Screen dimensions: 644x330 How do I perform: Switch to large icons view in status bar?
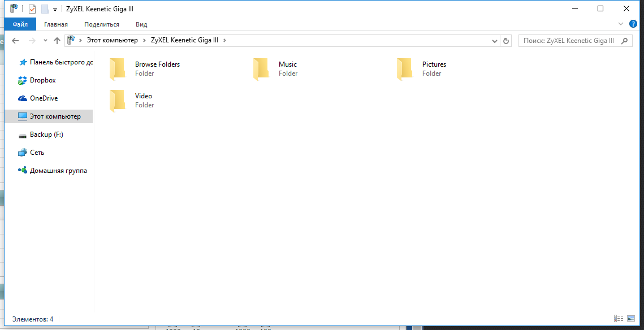[x=631, y=319]
